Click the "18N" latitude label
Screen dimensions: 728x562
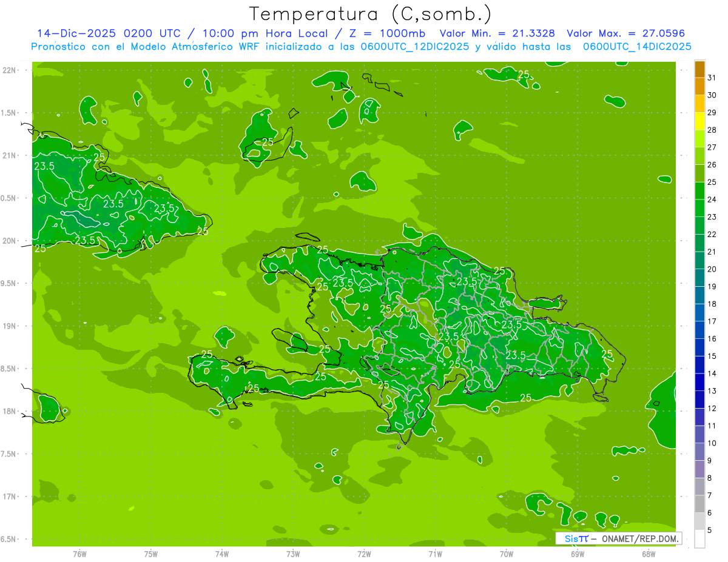click(10, 411)
